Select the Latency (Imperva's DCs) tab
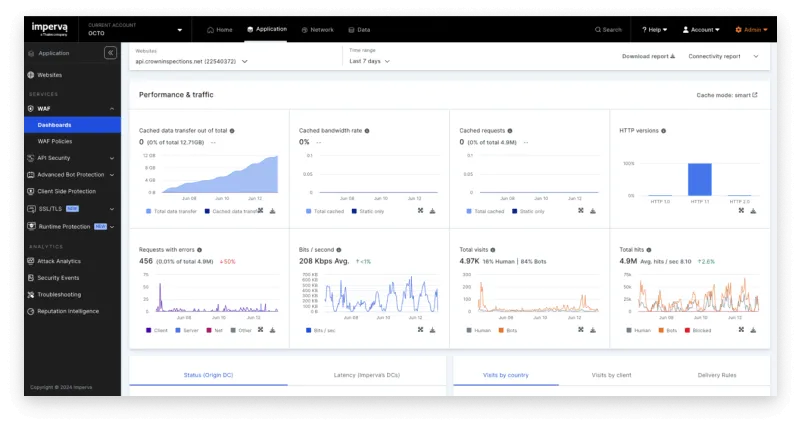The image size is (801, 428). tap(367, 375)
